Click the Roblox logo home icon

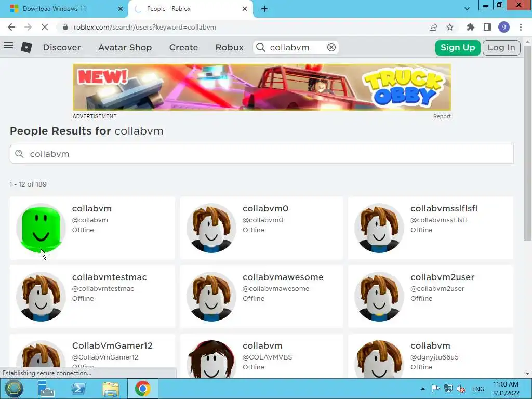pos(26,47)
